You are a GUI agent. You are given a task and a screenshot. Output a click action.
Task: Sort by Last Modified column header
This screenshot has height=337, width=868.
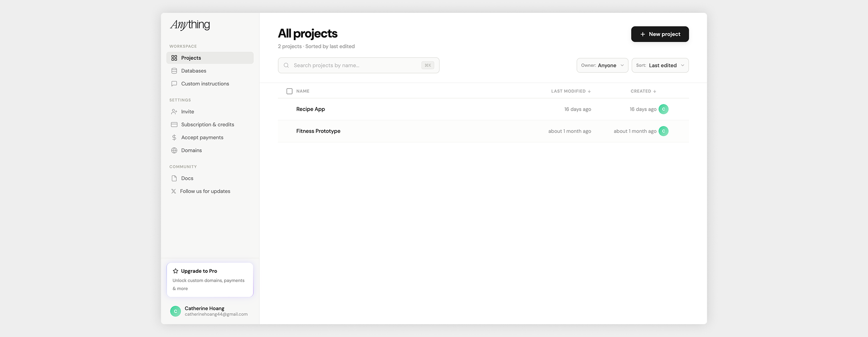click(570, 91)
